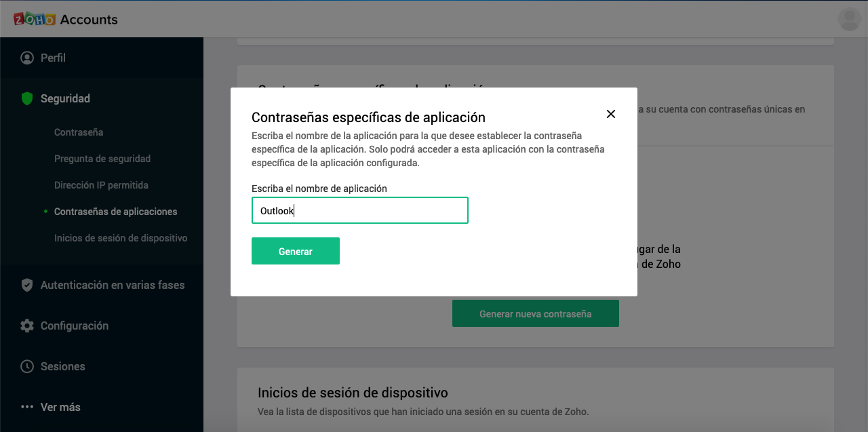Select Contraseñas de aplicaciones item
868x432 pixels.
(x=115, y=212)
